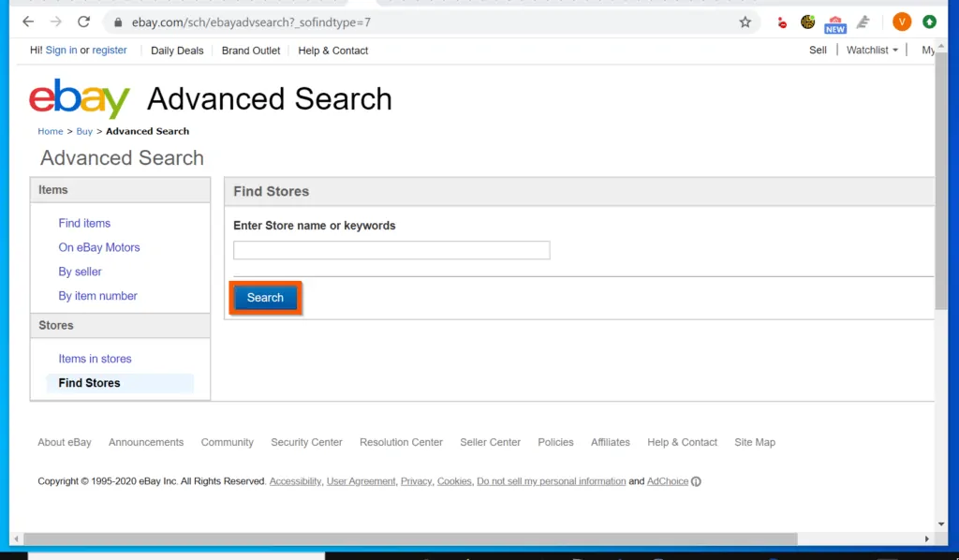Expand the Watchlist dropdown
Image resolution: width=959 pixels, height=560 pixels.
pyautogui.click(x=872, y=51)
